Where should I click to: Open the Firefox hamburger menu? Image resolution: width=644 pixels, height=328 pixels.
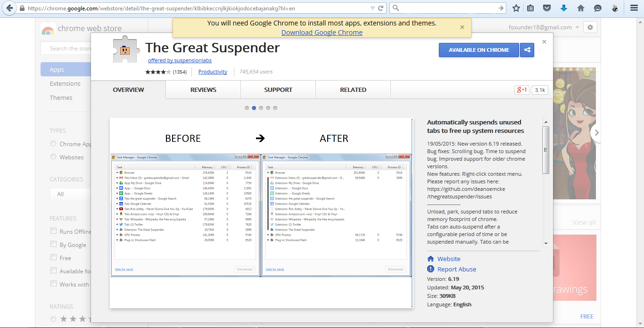[634, 8]
